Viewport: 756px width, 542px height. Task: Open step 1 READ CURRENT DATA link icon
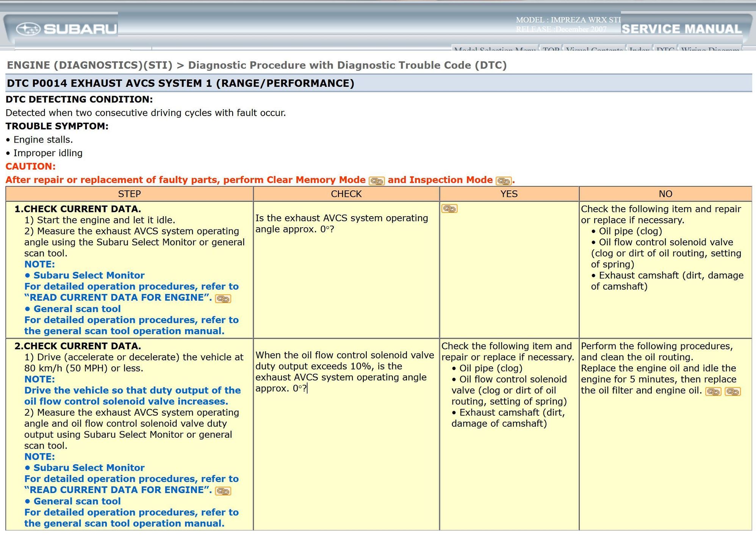pos(223,298)
